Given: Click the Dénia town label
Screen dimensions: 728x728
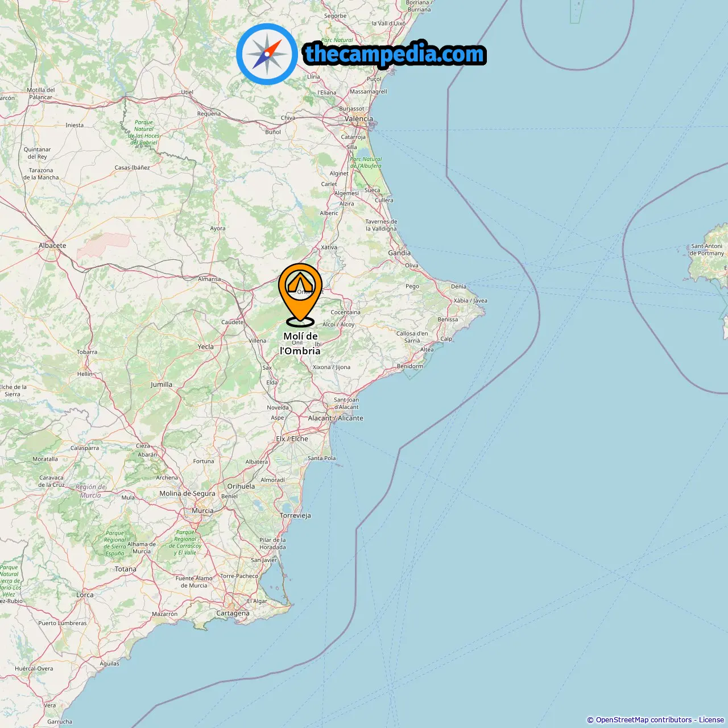Looking at the screenshot, I should pyautogui.click(x=458, y=287).
